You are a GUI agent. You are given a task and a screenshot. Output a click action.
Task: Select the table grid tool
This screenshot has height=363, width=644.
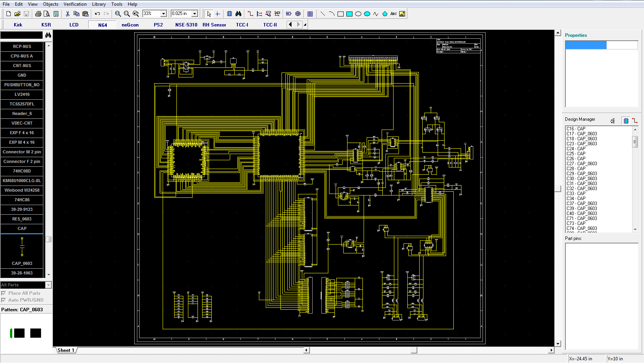(310, 14)
